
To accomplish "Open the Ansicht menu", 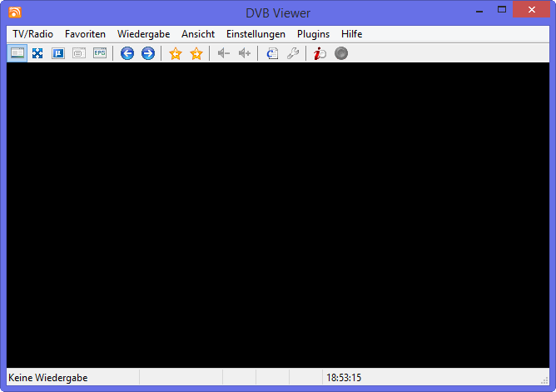I will pyautogui.click(x=198, y=34).
